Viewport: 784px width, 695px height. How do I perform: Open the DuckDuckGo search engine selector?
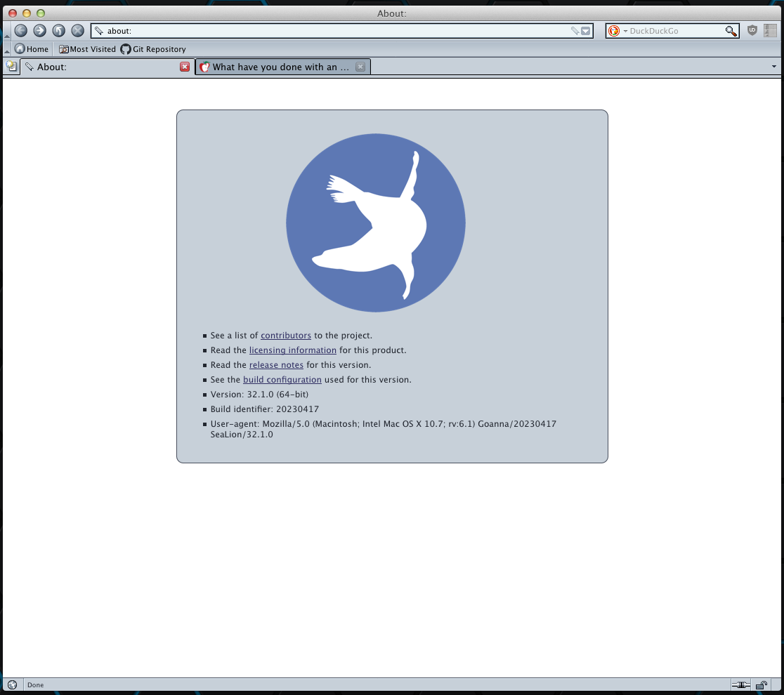(x=618, y=31)
